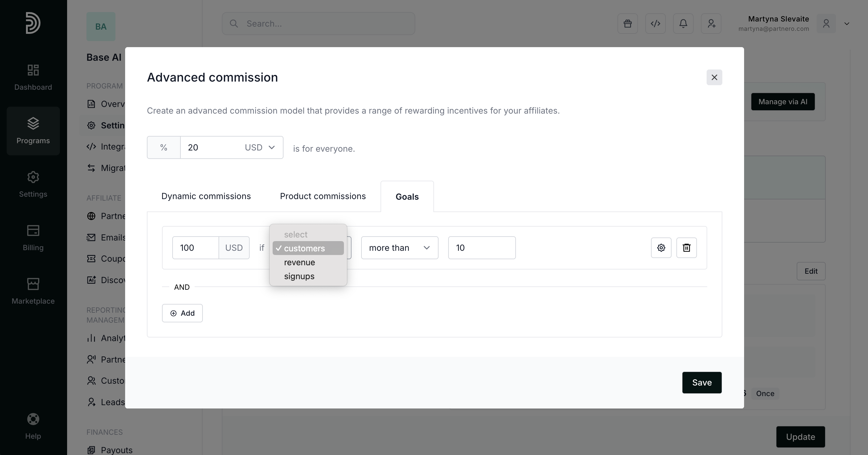Toggle the percent commission type button
868x455 pixels.
pyautogui.click(x=164, y=147)
